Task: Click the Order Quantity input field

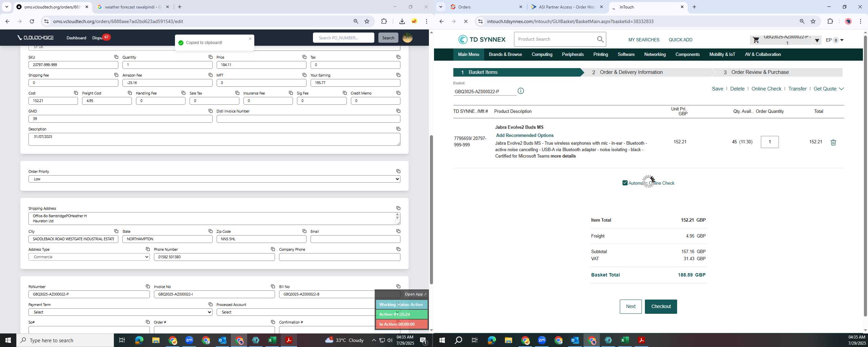Action: 769,142
